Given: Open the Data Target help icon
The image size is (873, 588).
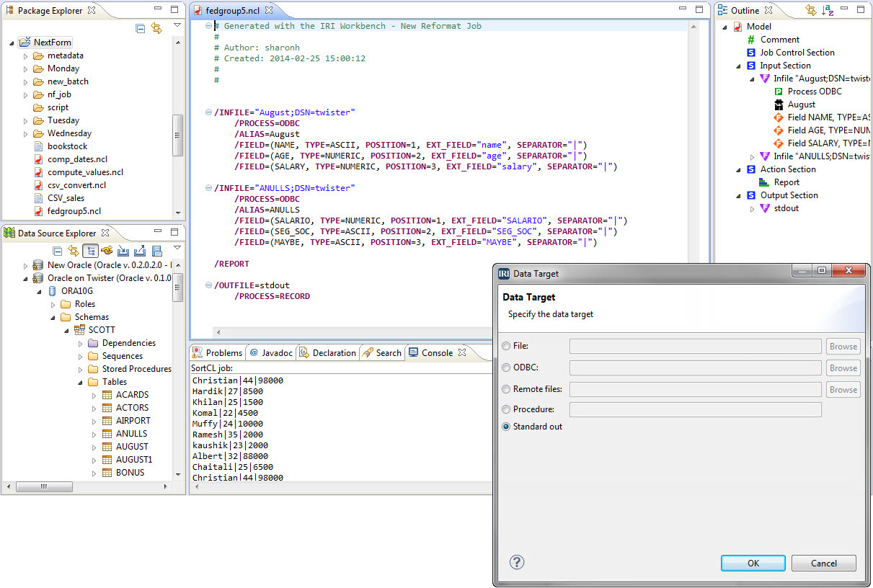Looking at the screenshot, I should (516, 562).
